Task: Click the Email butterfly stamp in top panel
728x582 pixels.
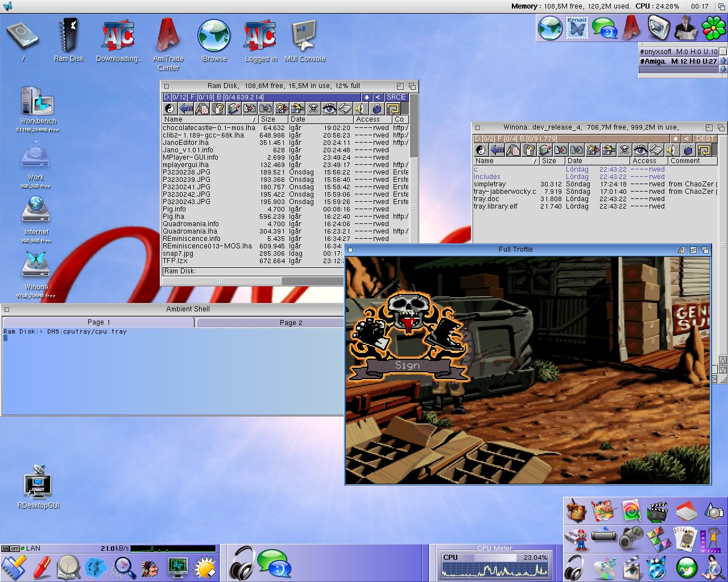Action: (577, 28)
